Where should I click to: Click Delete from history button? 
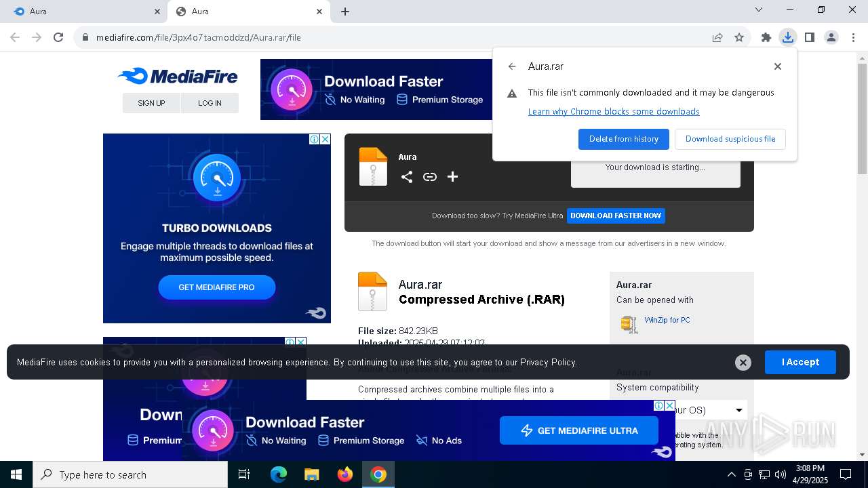624,139
